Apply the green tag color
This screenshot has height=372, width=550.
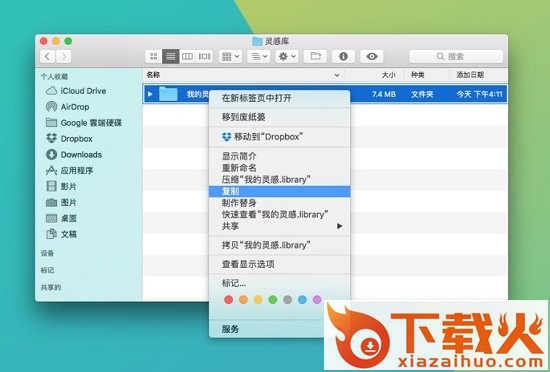(273, 300)
